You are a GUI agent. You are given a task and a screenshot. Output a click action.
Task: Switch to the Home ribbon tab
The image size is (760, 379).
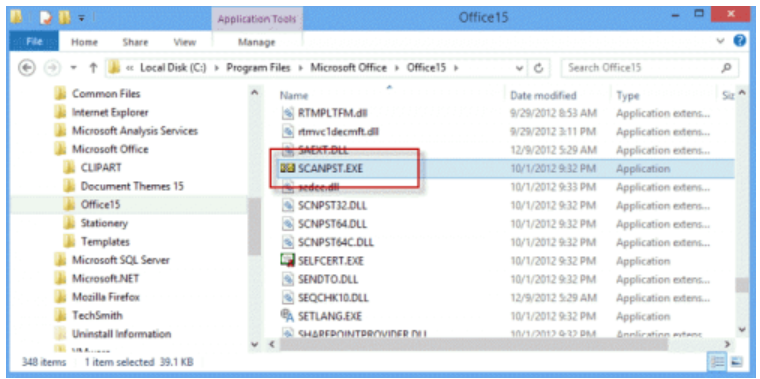[x=84, y=42]
